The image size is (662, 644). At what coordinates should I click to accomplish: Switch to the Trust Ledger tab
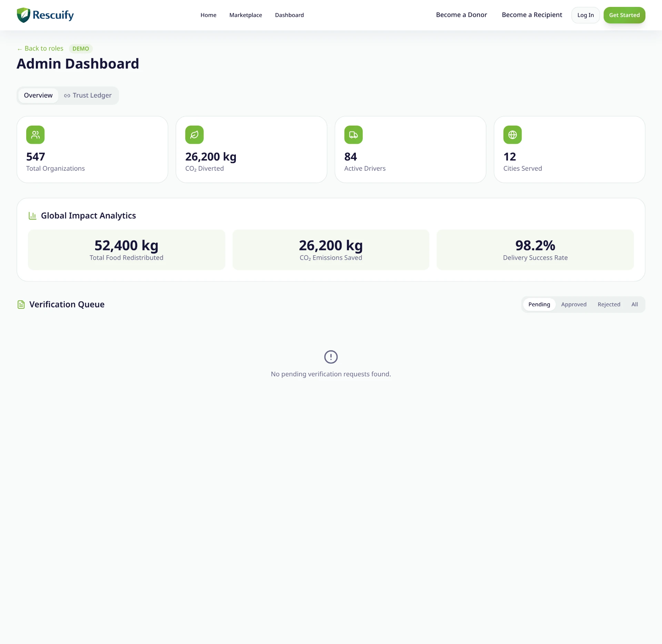[x=88, y=96]
